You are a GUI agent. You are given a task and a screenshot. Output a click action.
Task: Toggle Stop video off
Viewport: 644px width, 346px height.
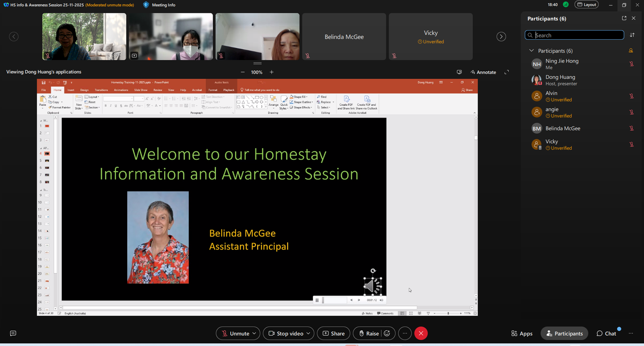coord(285,333)
